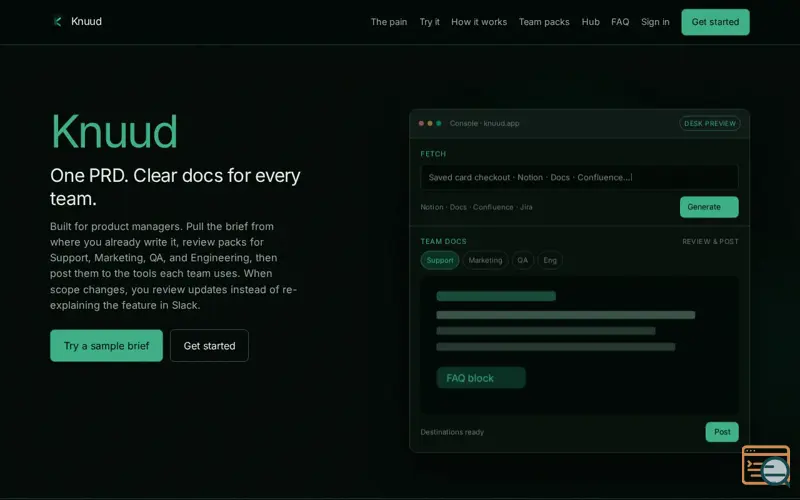This screenshot has width=800, height=500.
Task: Click the FAQ block chip
Action: click(481, 378)
